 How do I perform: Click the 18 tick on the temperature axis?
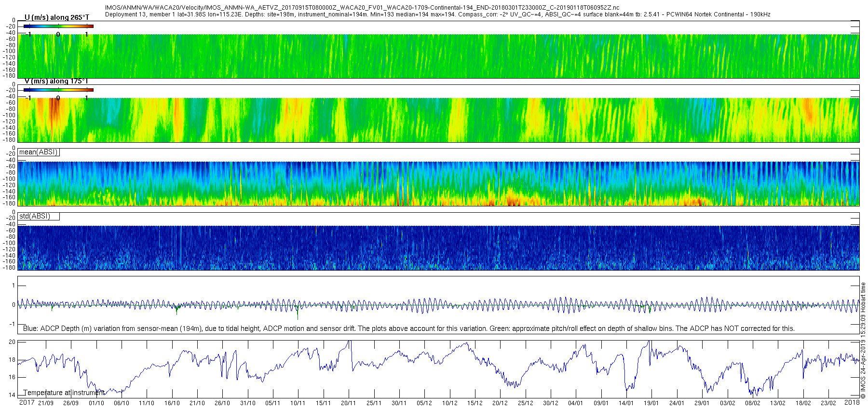click(x=13, y=360)
